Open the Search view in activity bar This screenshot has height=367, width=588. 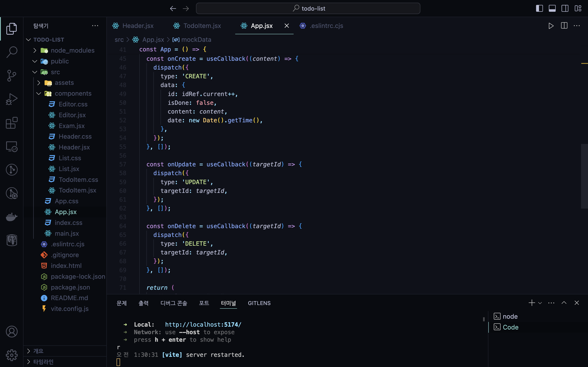(12, 52)
